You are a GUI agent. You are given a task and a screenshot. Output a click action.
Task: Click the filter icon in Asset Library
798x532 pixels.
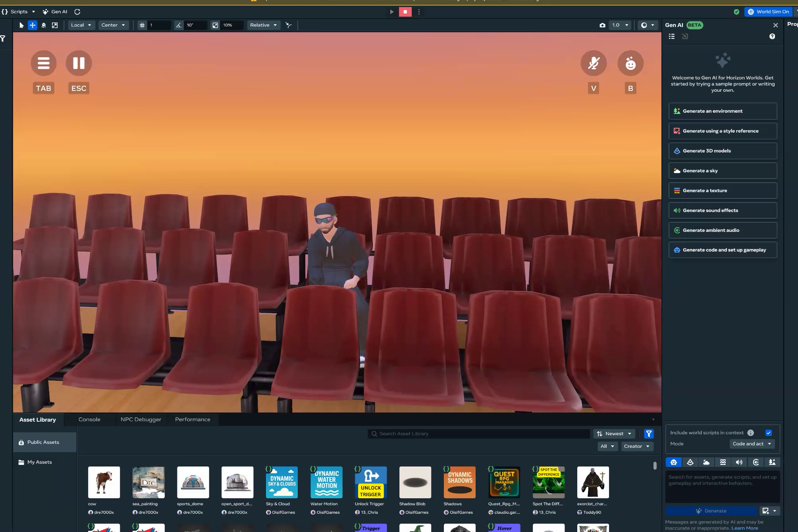pyautogui.click(x=649, y=434)
